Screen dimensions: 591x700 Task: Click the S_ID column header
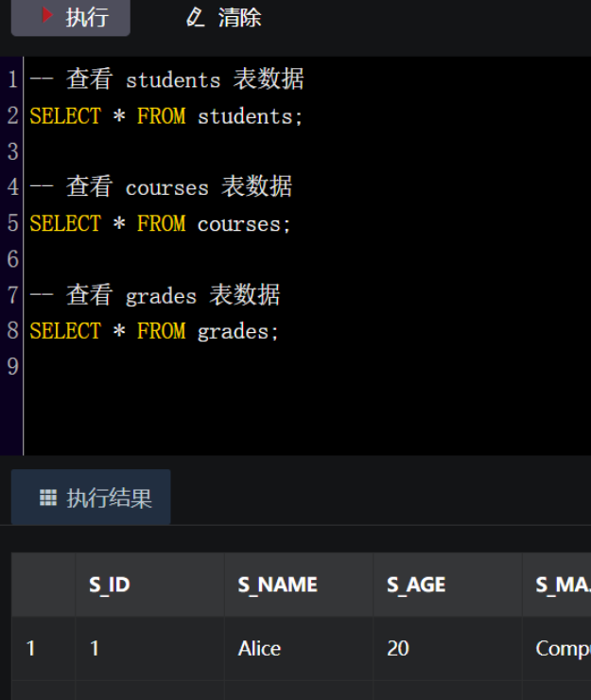pos(149,585)
